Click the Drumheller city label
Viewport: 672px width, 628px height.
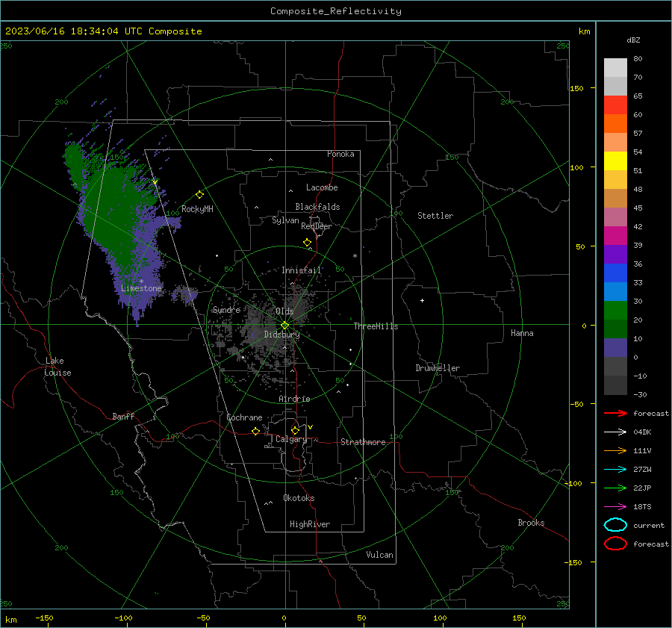pyautogui.click(x=438, y=368)
